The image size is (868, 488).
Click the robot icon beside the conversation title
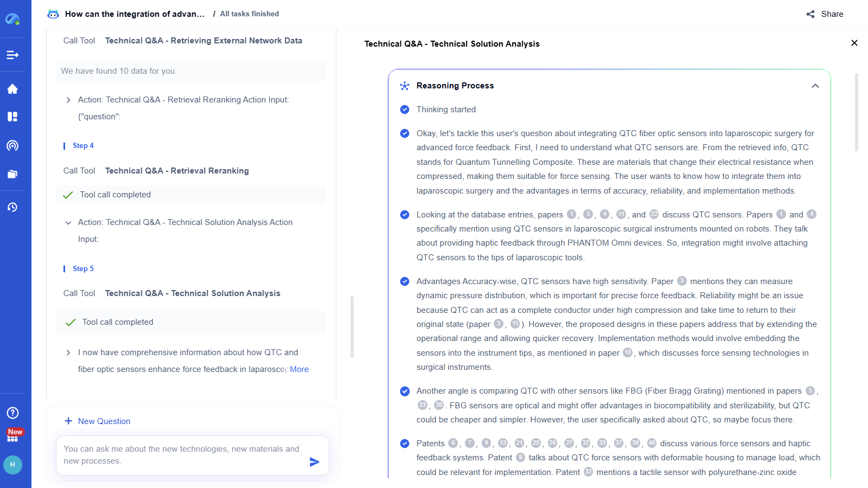point(53,14)
